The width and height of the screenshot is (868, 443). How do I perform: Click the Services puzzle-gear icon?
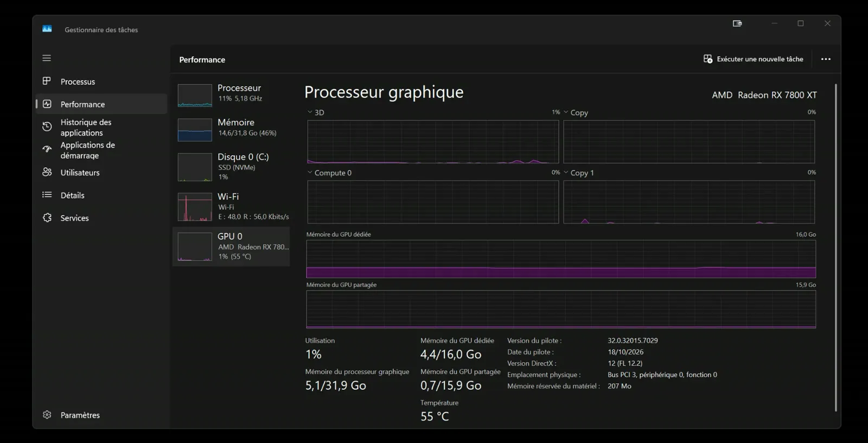coord(47,218)
